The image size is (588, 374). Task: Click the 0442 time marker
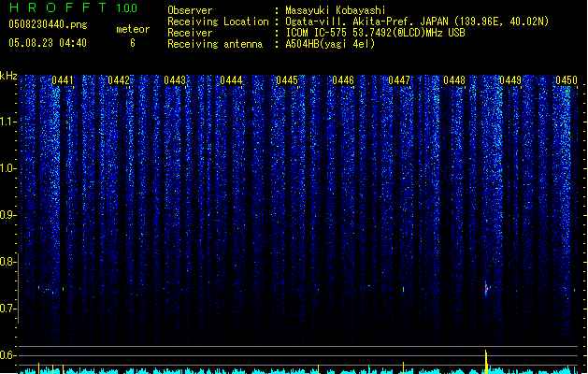[119, 80]
